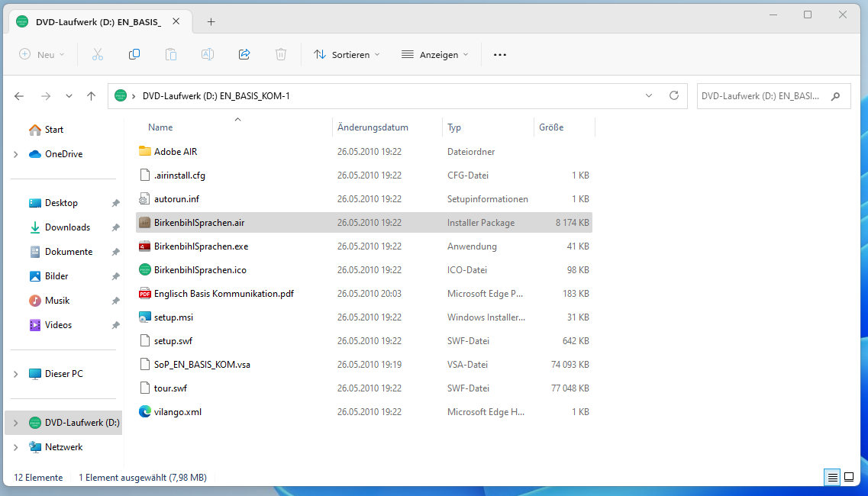Click the Share icon in toolbar
The width and height of the screenshot is (868, 496).
point(244,54)
